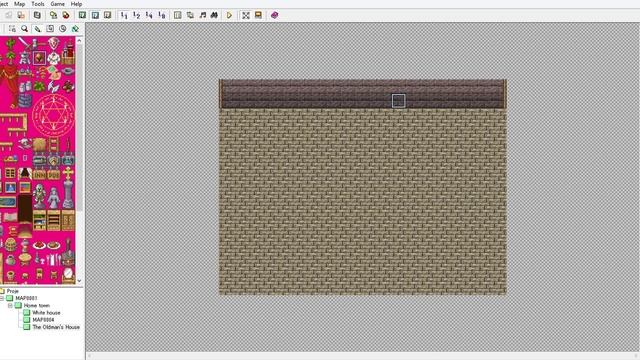Screen dimensions: 640x360
Task: Select MAP0004 in the map tree
Action: 43,320
